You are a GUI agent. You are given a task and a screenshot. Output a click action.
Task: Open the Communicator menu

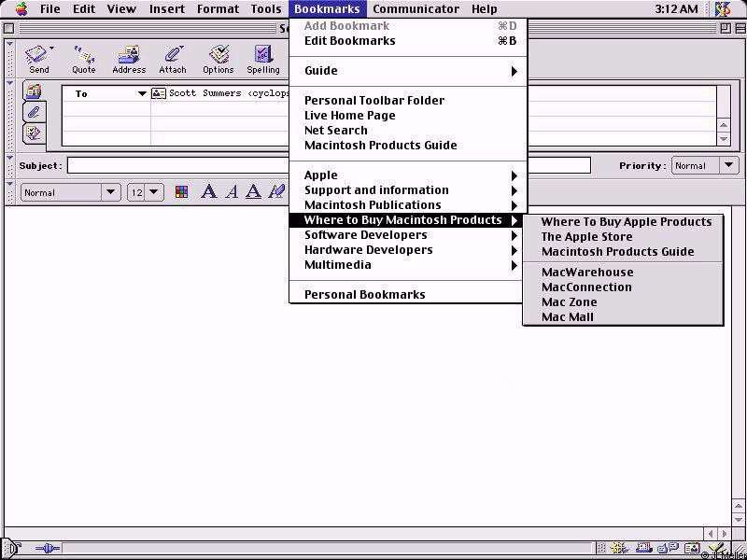coord(416,9)
